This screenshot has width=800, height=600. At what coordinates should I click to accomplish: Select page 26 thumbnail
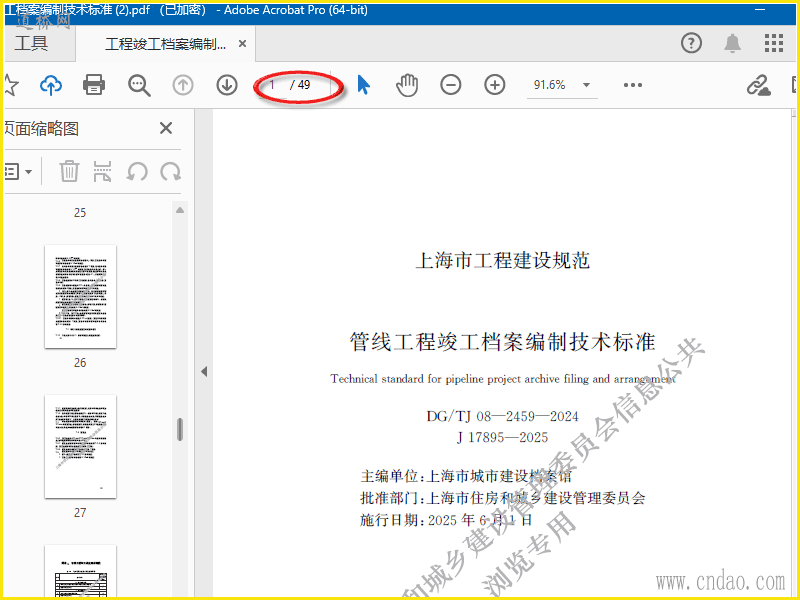[x=80, y=296]
